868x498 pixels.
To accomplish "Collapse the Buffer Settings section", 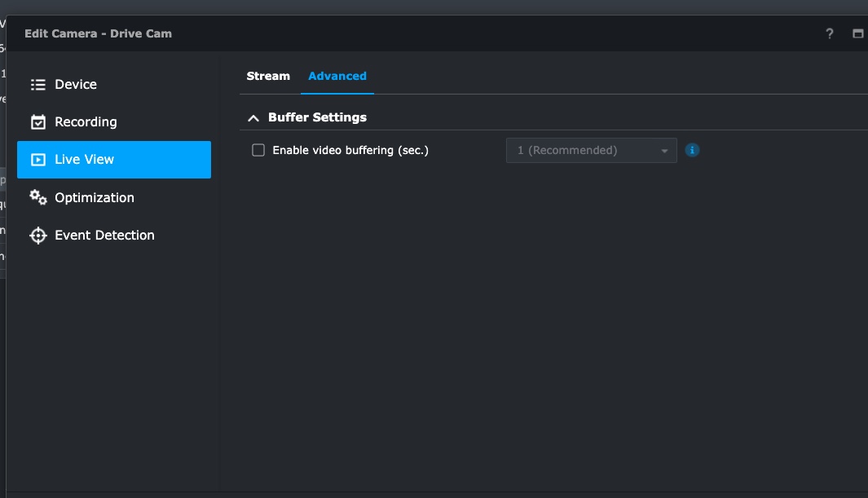I will pyautogui.click(x=253, y=117).
